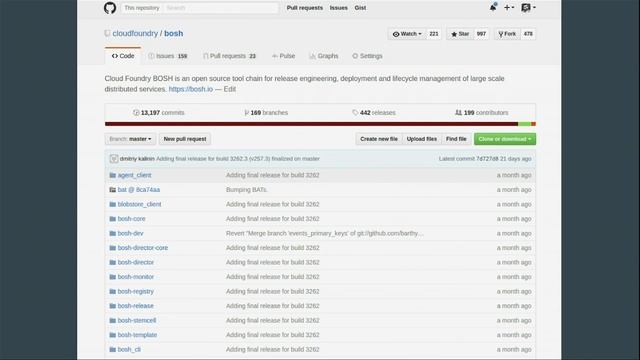Click the 997 stargazers count
This screenshot has height=360, width=640.
point(481,34)
